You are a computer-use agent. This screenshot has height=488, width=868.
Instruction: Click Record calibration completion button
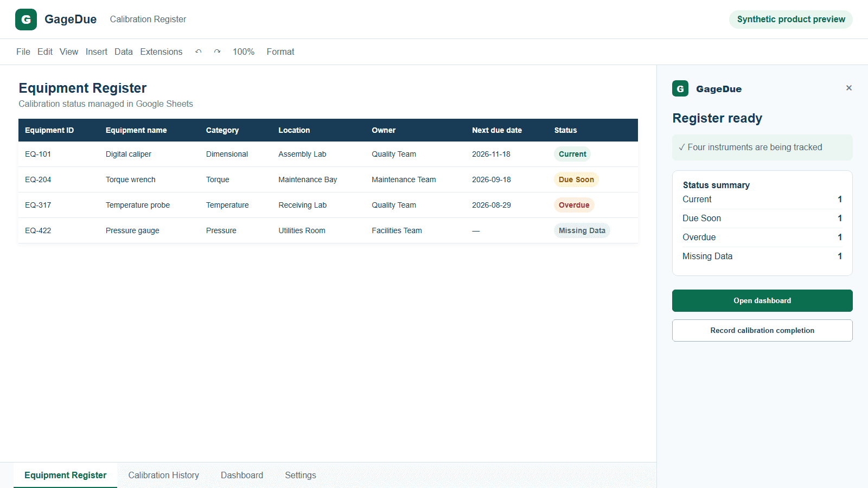pos(762,330)
